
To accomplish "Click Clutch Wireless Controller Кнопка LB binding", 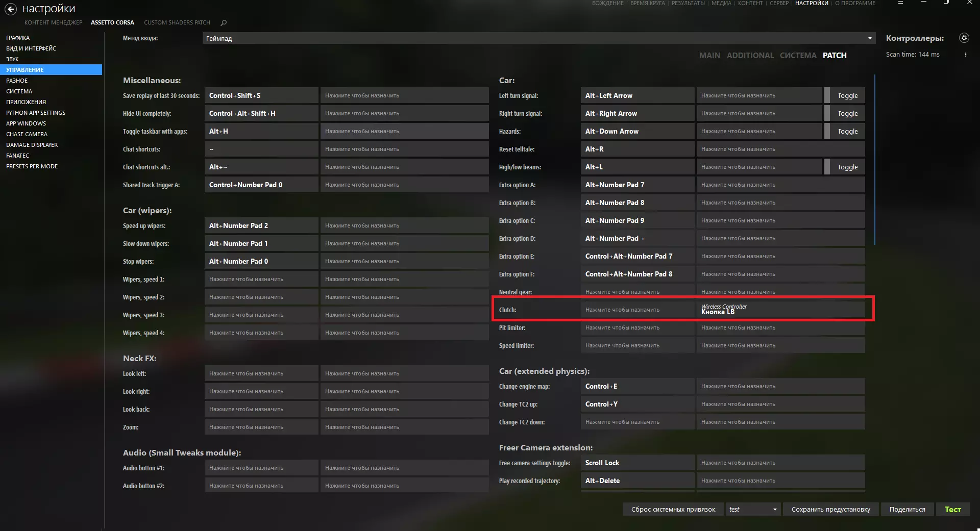I will (780, 310).
